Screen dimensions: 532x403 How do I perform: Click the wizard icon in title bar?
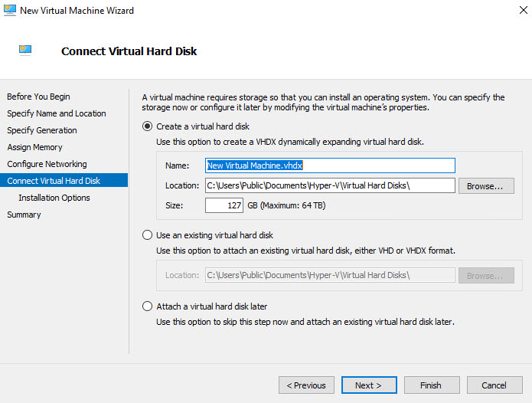(9, 10)
